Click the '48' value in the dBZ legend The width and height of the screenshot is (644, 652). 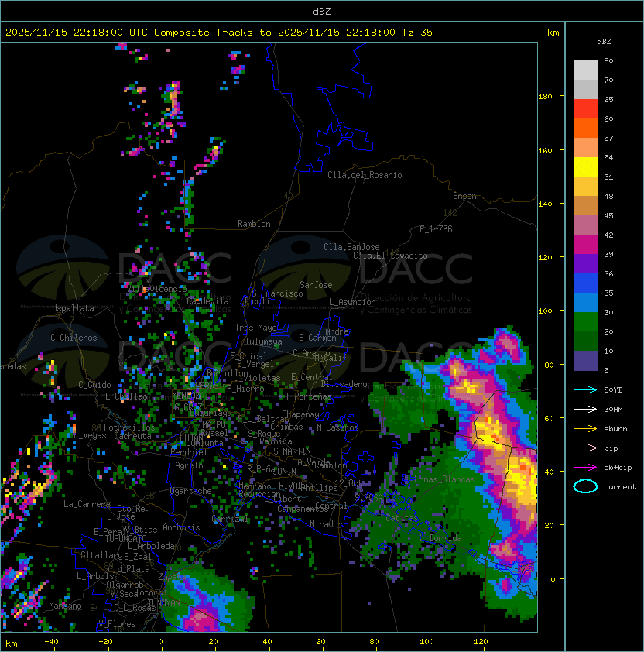608,196
